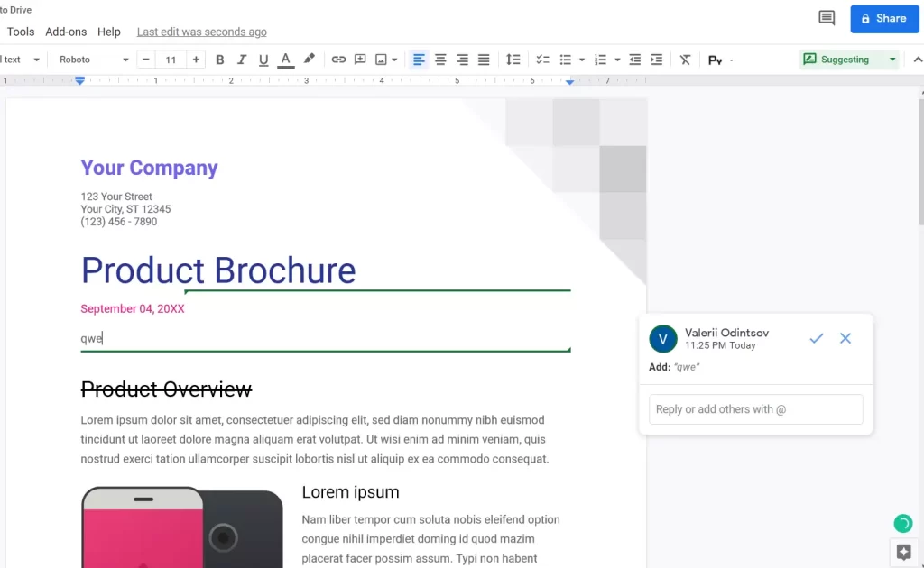The image size is (924, 568).
Task: Click the right indent marker on the ruler
Action: (570, 82)
